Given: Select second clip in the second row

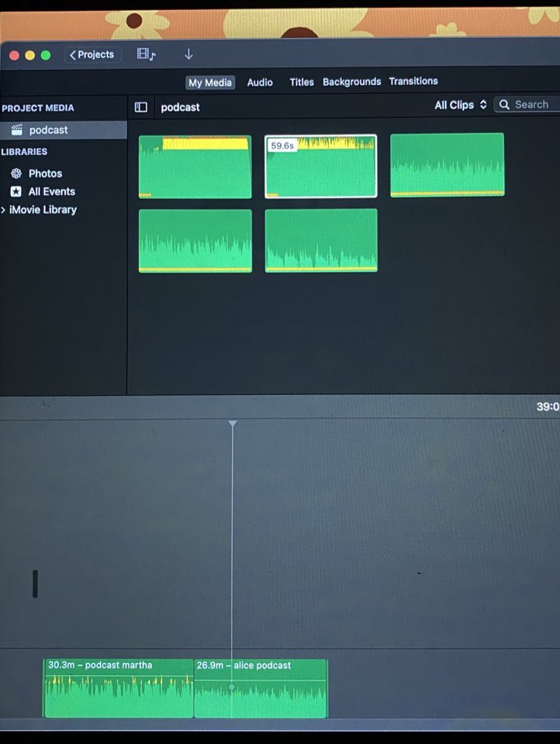Looking at the screenshot, I should [x=321, y=241].
